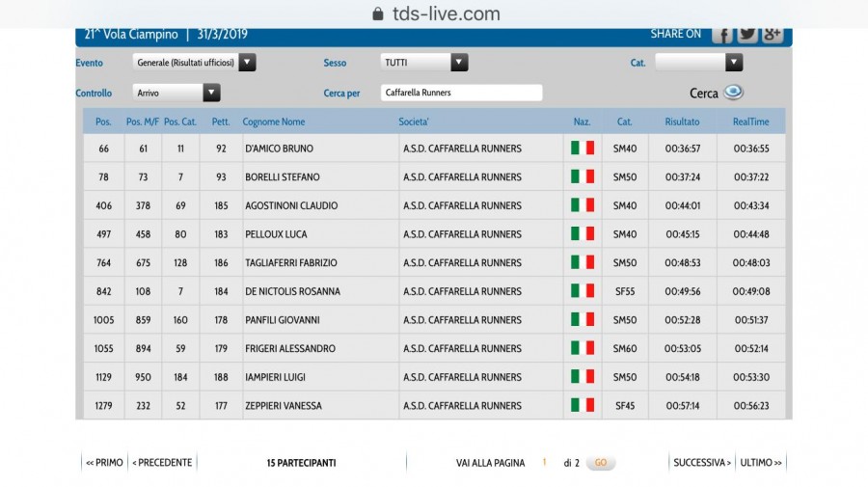Viewport: 868px width, 487px height.
Task: Click position 842 cell
Action: click(x=103, y=291)
